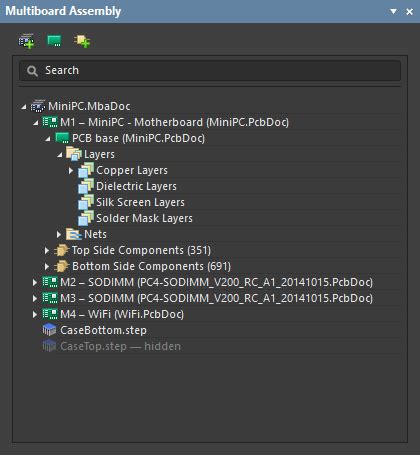This screenshot has height=455, width=420.
Task: Click the hidden CaseTop.step model icon
Action: click(50, 346)
